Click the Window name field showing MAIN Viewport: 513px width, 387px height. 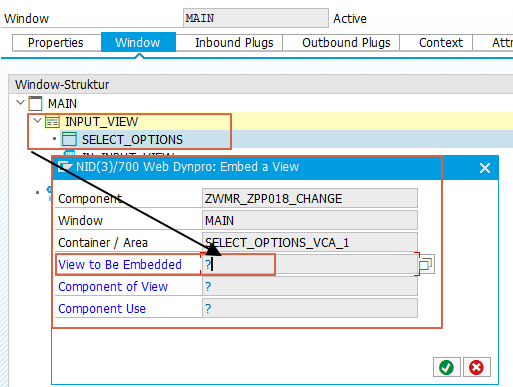(256, 18)
